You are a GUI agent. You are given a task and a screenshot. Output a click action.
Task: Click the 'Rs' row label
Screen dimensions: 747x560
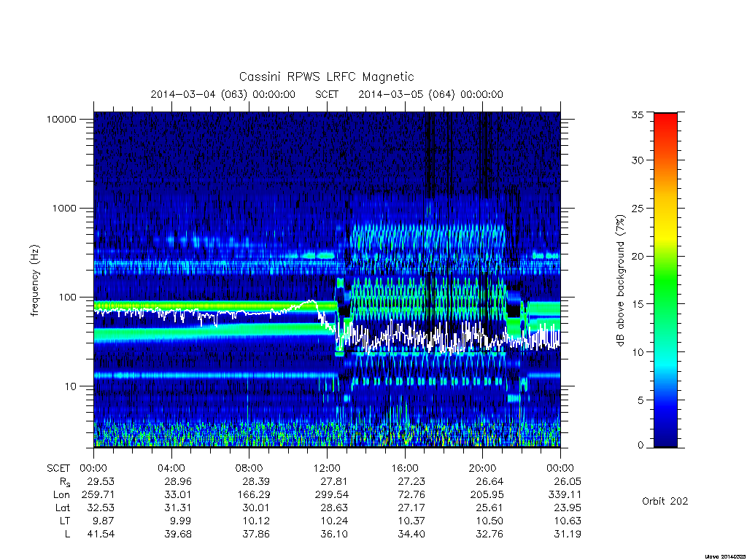click(65, 483)
